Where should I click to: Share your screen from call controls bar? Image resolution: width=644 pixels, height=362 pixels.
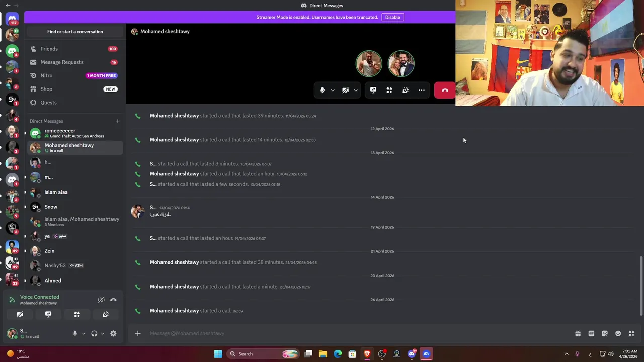click(x=373, y=90)
